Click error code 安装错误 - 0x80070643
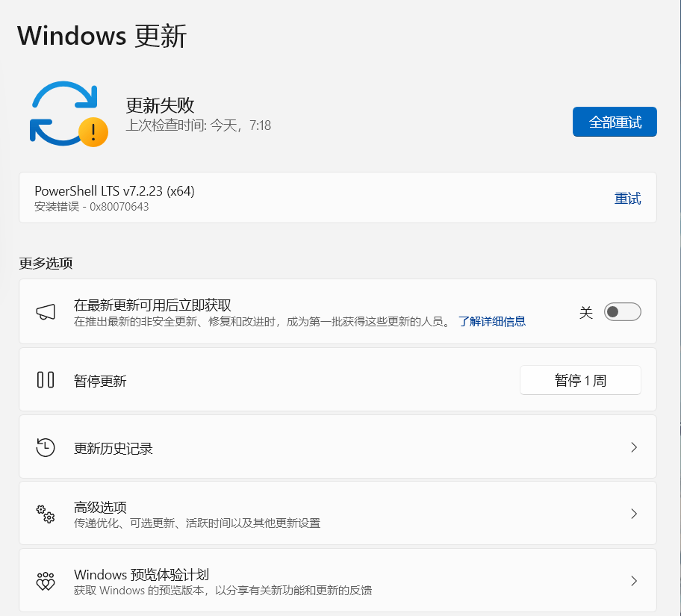 (x=92, y=207)
